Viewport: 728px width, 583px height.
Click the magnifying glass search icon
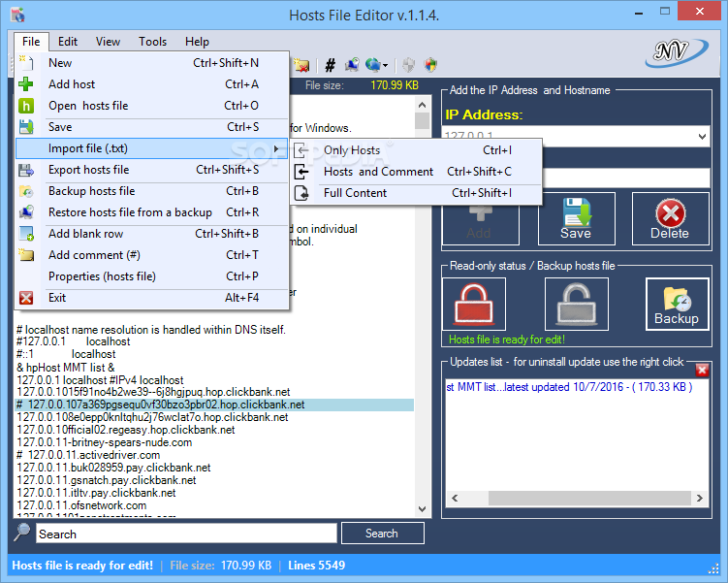point(22,532)
